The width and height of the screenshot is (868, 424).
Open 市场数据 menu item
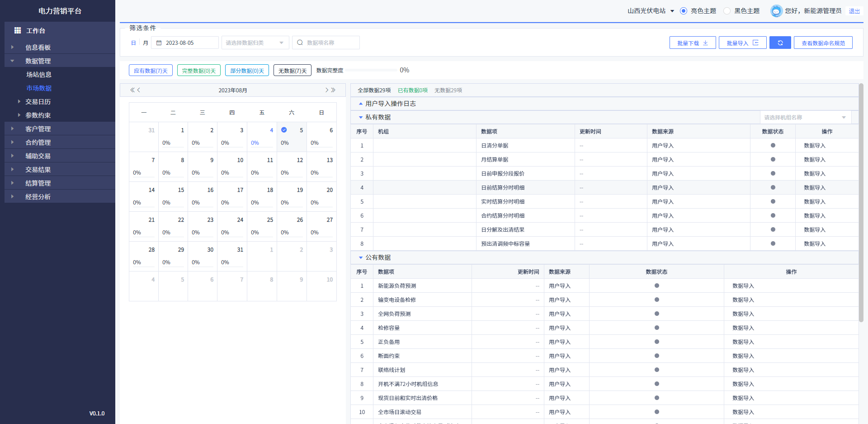39,88
